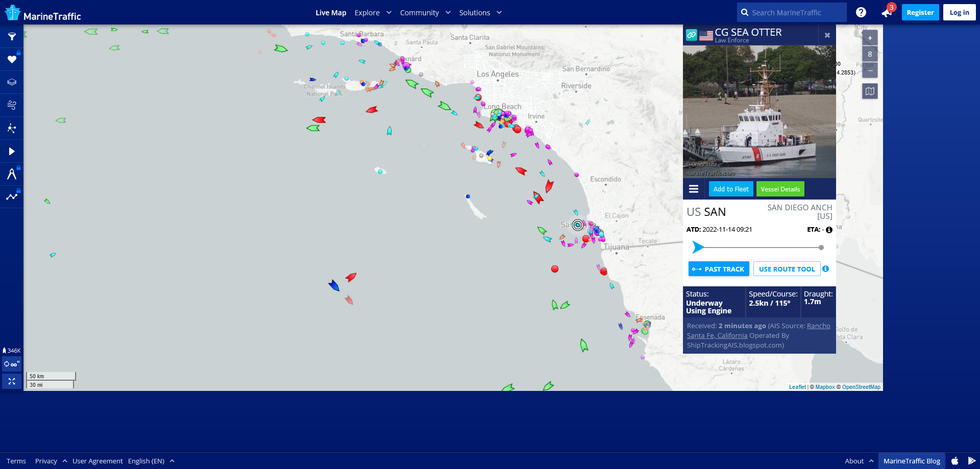Screen dimensions: 980x469
Task: Toggle the auto-refresh infinity button
Action: [x=12, y=364]
